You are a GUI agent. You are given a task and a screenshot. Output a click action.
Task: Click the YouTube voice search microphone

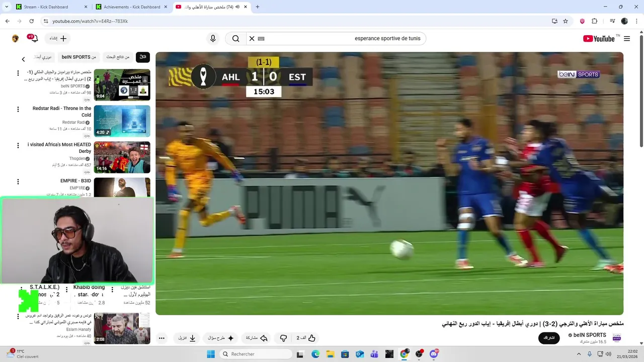pyautogui.click(x=213, y=39)
